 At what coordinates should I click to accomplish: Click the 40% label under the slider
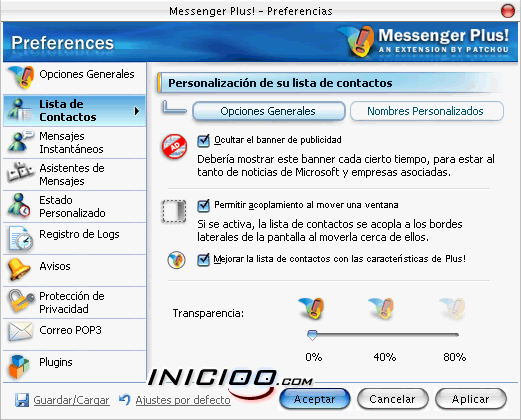coord(385,357)
